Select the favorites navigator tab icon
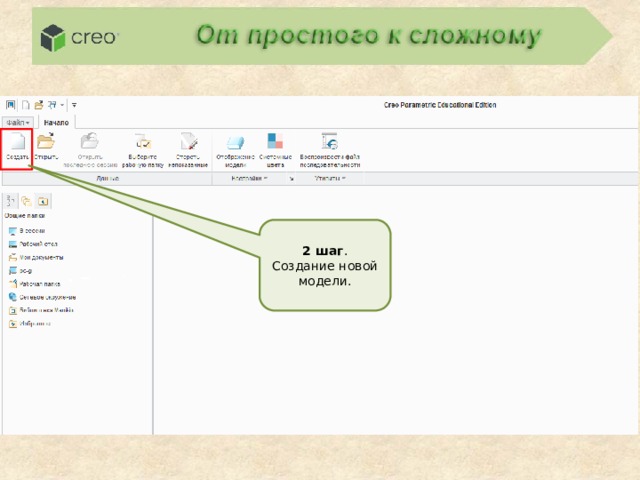The image size is (640, 480). tap(43, 201)
